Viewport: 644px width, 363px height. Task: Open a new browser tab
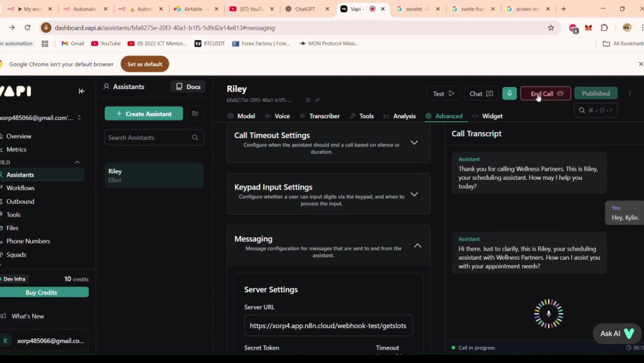pyautogui.click(x=563, y=8)
